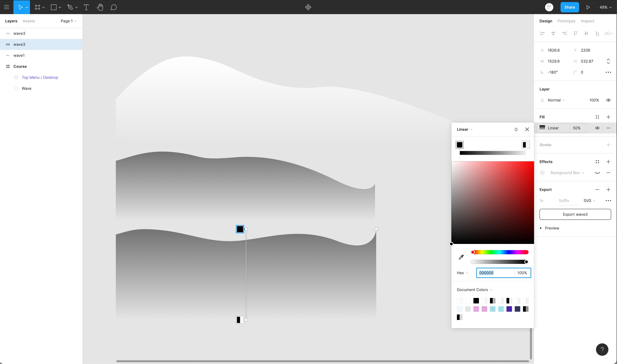Select the Comment tool
The width and height of the screenshot is (617, 364).
(113, 7)
